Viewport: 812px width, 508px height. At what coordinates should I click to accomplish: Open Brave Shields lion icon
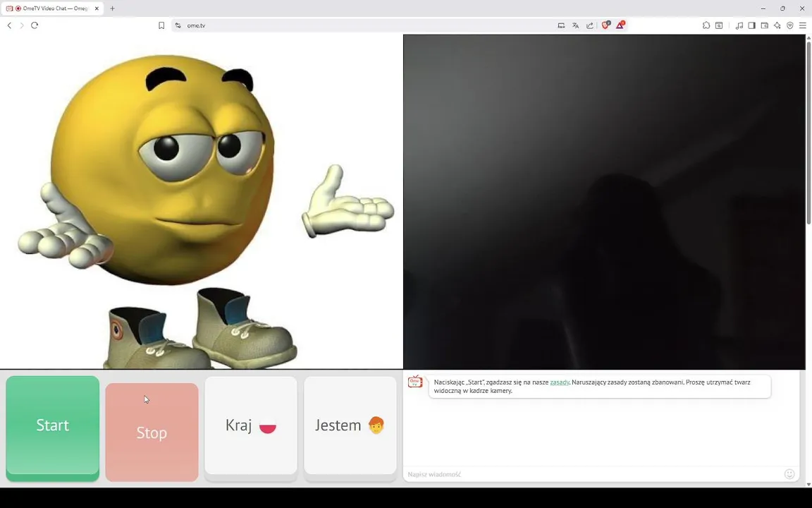[x=605, y=25]
